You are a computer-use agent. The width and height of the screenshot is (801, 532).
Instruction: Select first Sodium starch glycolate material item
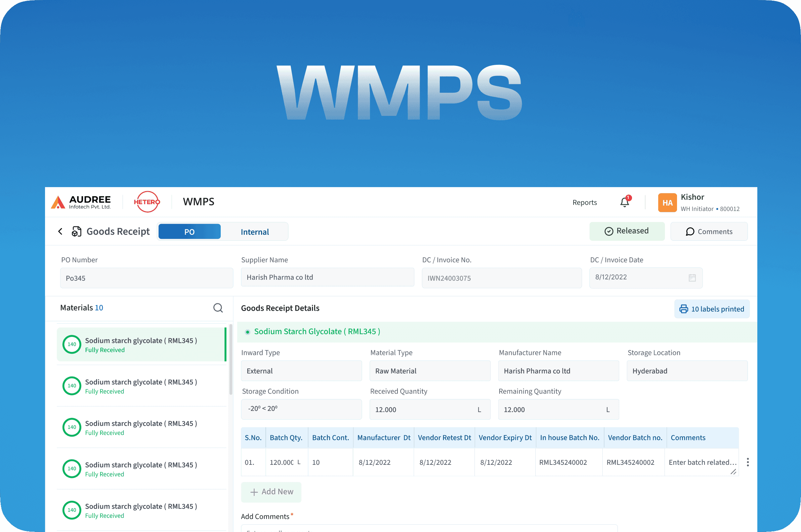(141, 344)
